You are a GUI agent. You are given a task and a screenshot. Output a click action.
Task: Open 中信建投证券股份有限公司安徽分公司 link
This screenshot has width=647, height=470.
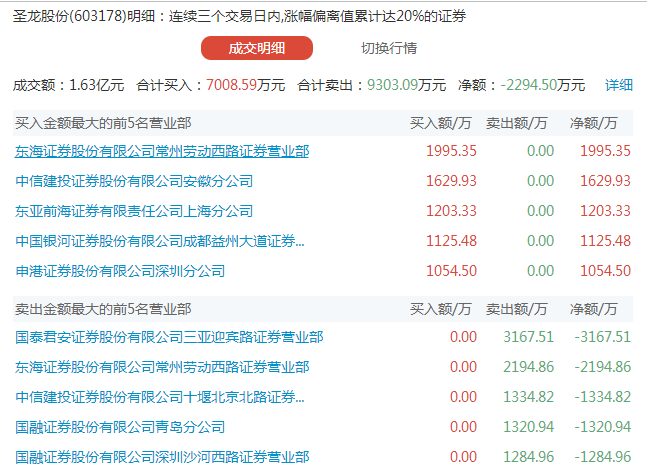tap(134, 181)
